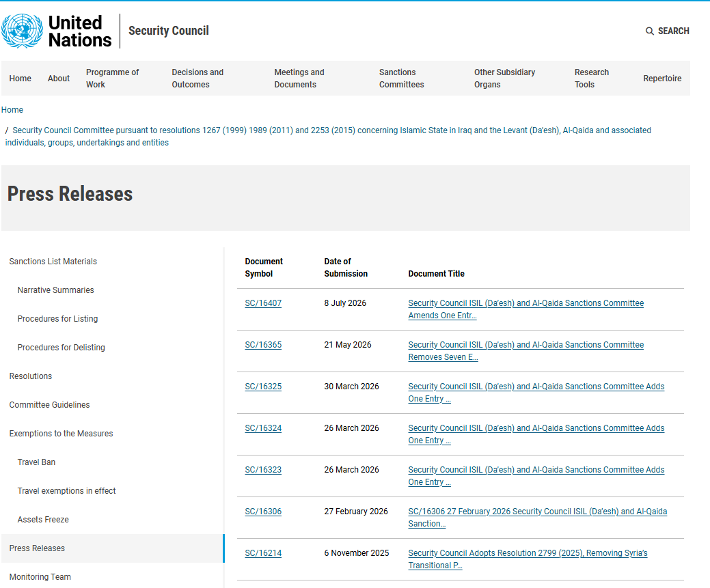Open the SEARCH button

667,31
